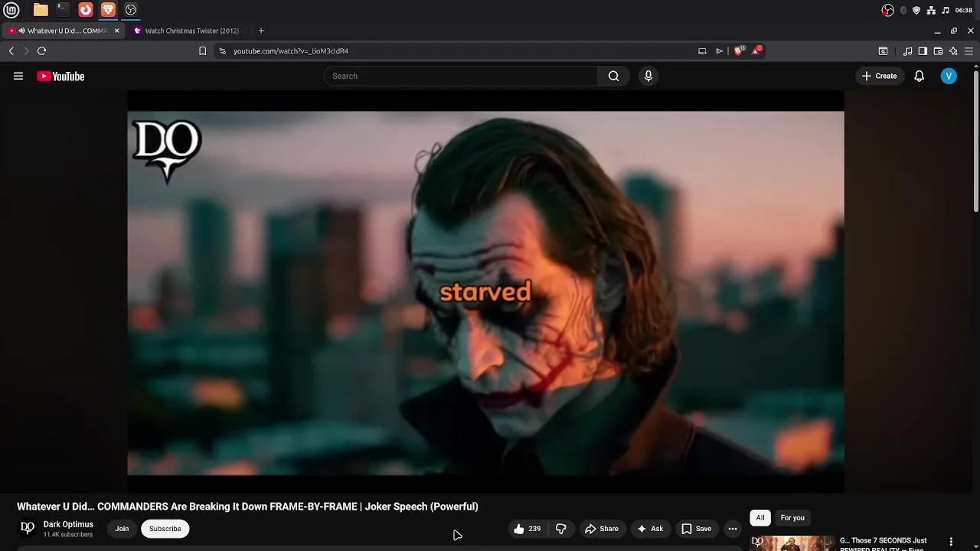Viewport: 980px width, 551px height.
Task: Open a new browser tab
Action: 261,31
